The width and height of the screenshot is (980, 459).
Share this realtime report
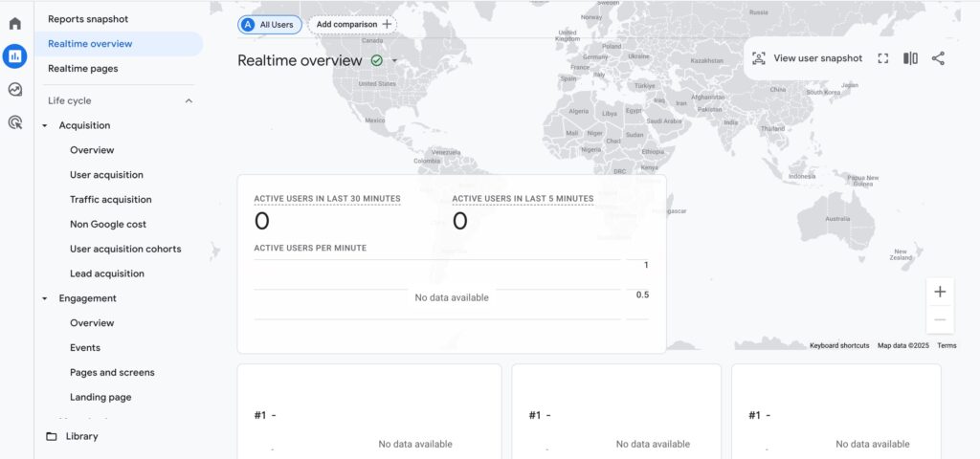click(938, 58)
